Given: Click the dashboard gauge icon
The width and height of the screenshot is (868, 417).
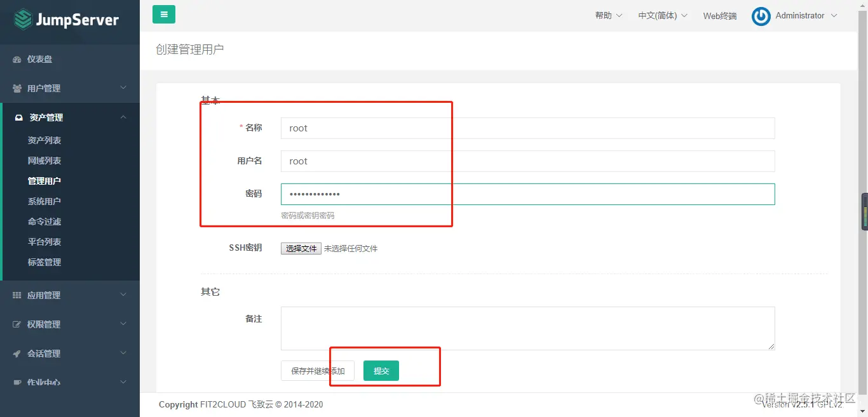Looking at the screenshot, I should pyautogui.click(x=17, y=60).
